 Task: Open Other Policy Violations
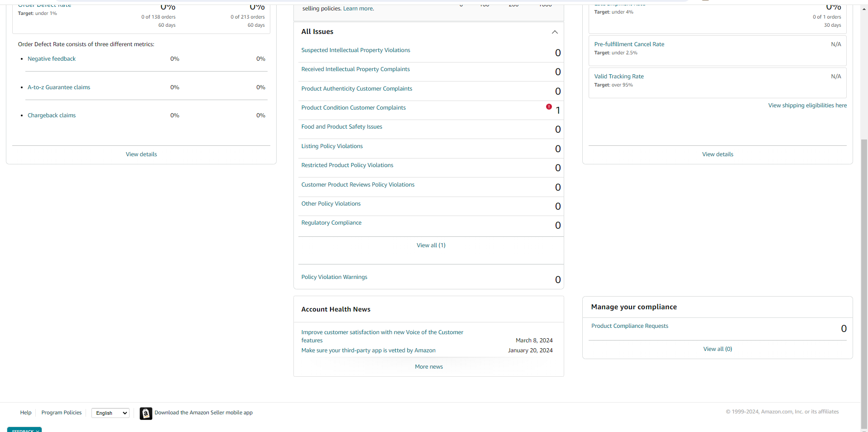(331, 204)
